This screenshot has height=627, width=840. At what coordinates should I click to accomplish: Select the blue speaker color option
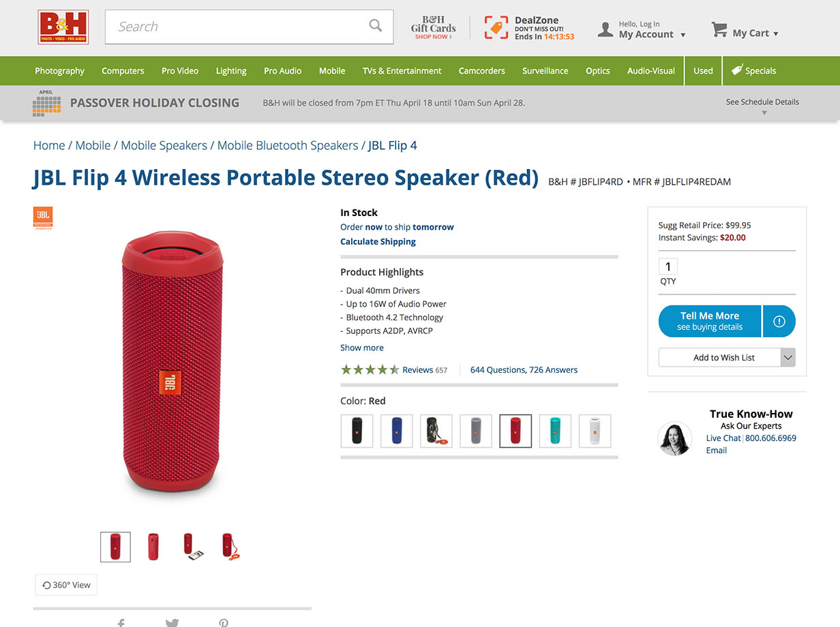[x=396, y=431]
